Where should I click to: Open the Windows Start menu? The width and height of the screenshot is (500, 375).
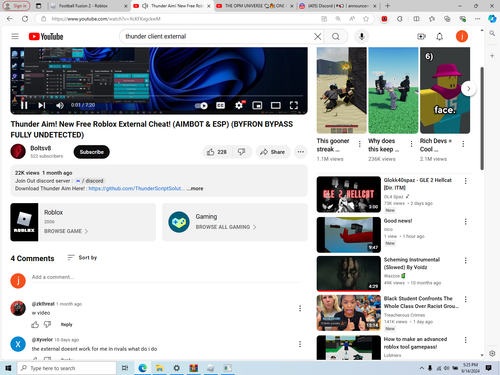pos(8,368)
